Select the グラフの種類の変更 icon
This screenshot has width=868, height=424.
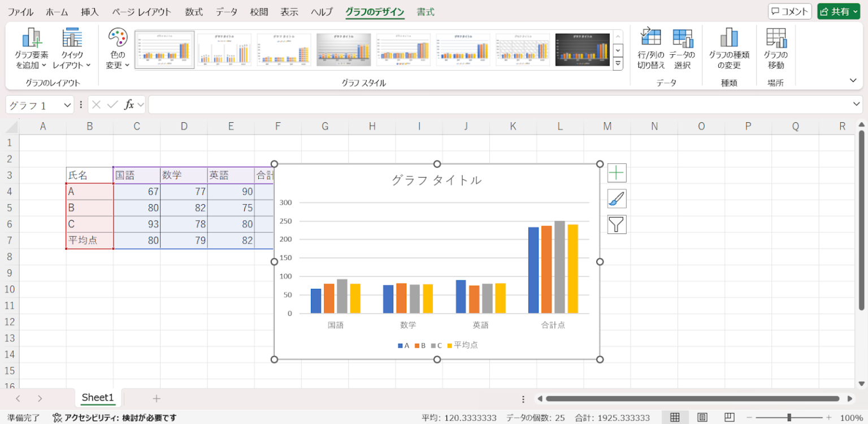click(729, 49)
